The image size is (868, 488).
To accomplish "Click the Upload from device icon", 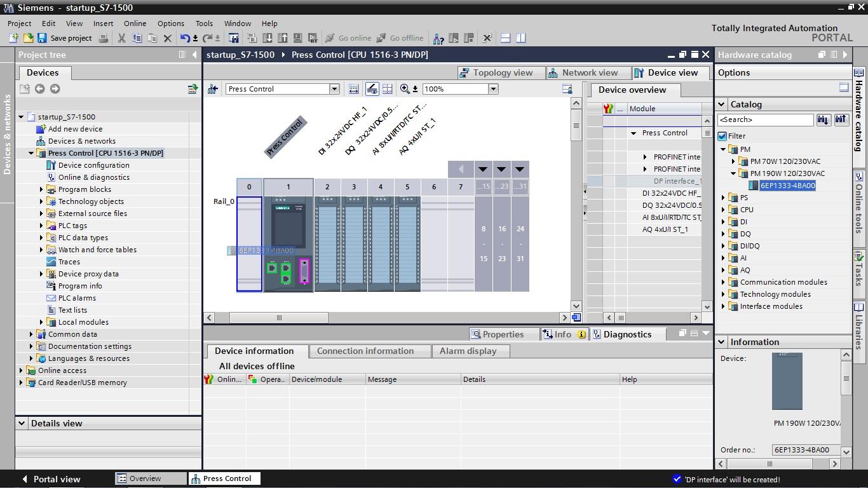I will pyautogui.click(x=283, y=38).
